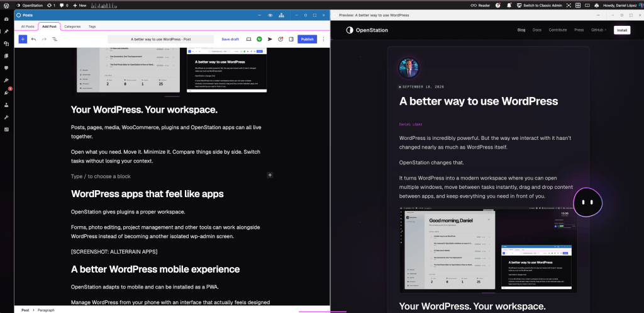Open the Media sidebar icon
The height and width of the screenshot is (313, 644).
pyautogui.click(x=6, y=43)
